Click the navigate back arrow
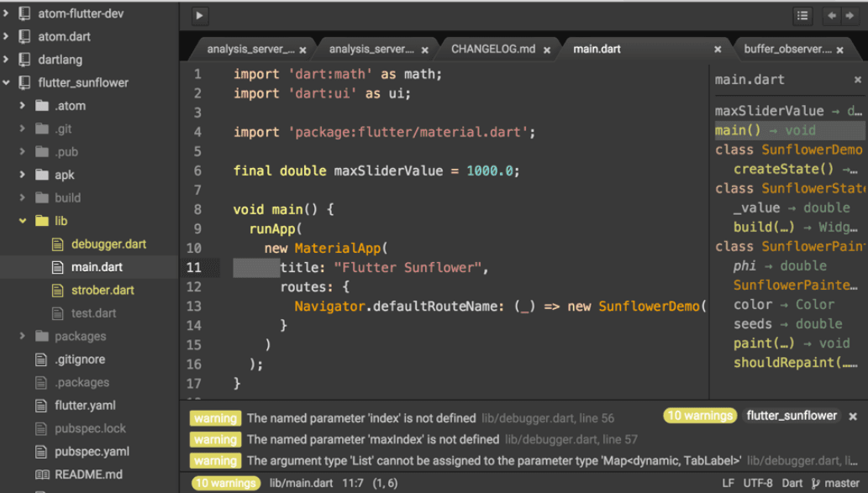Screen dimensions: 868x493 832,16
